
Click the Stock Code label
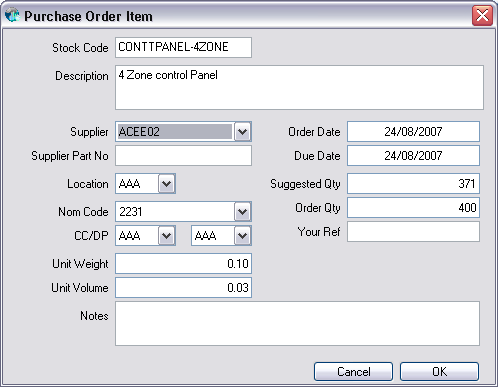[80, 48]
